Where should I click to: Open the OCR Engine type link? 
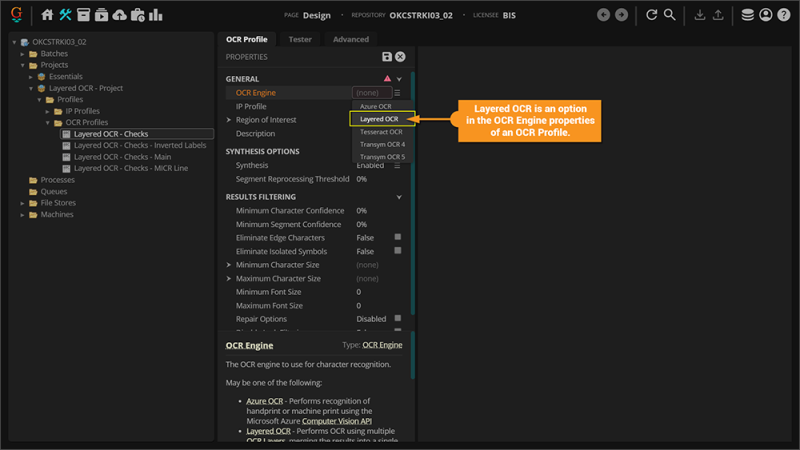[x=382, y=345]
